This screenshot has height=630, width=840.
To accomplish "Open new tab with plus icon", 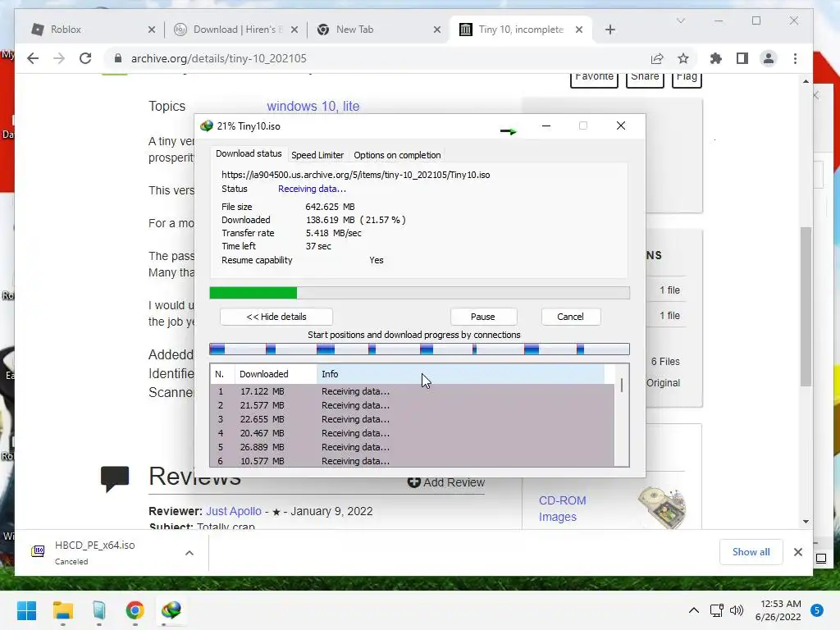I will (610, 30).
